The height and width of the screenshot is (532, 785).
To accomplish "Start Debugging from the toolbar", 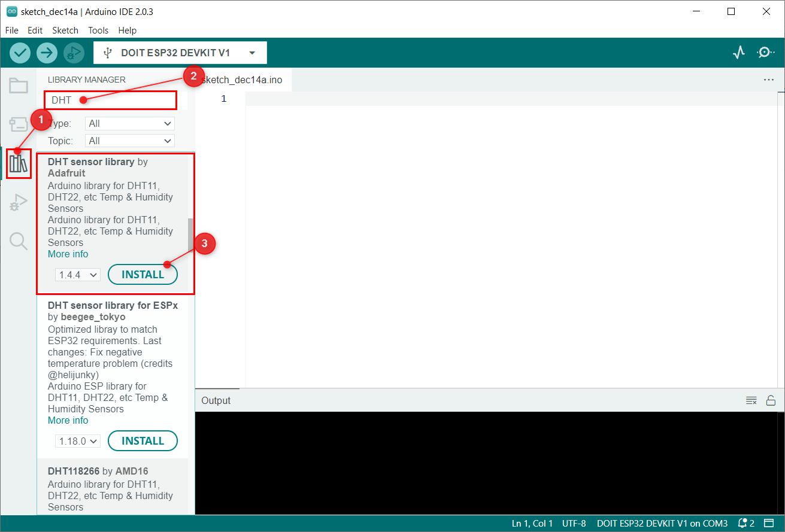I will (x=74, y=53).
